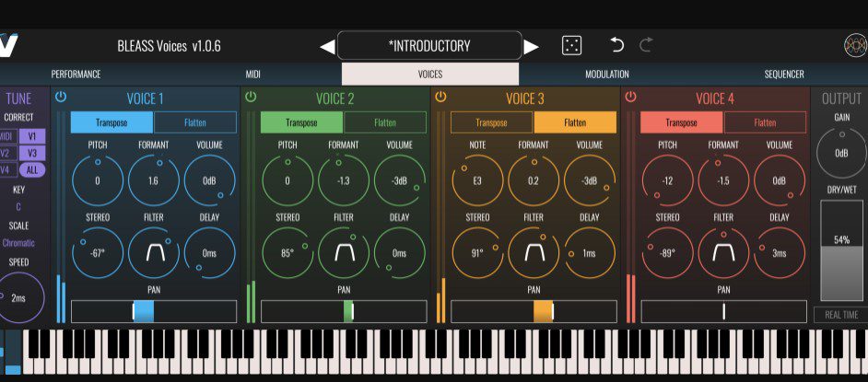Select Flatten mode for Voice 1

click(194, 122)
